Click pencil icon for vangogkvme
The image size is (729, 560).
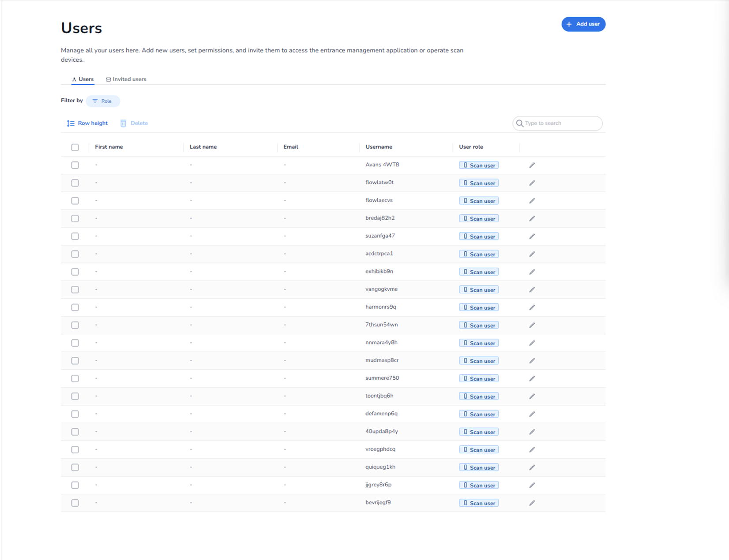532,290
